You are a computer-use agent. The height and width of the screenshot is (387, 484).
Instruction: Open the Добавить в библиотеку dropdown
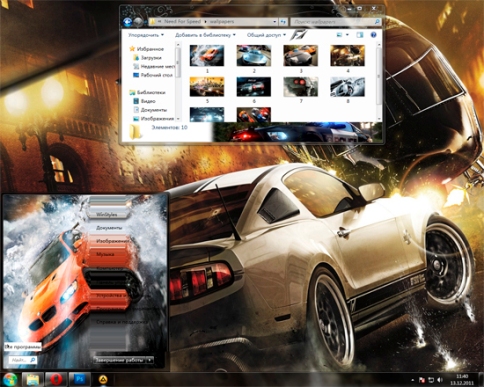[x=205, y=35]
